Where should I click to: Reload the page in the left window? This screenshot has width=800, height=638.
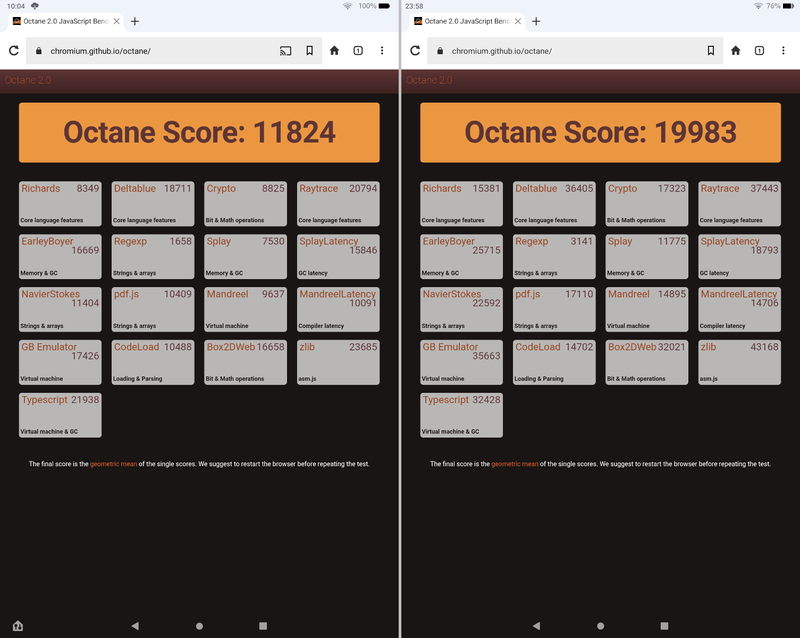point(13,50)
